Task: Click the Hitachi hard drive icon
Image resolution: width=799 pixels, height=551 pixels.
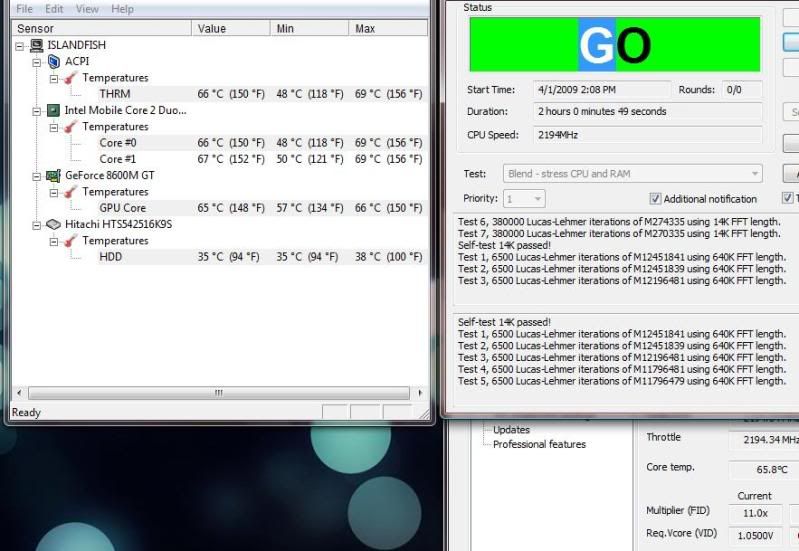Action: point(53,224)
